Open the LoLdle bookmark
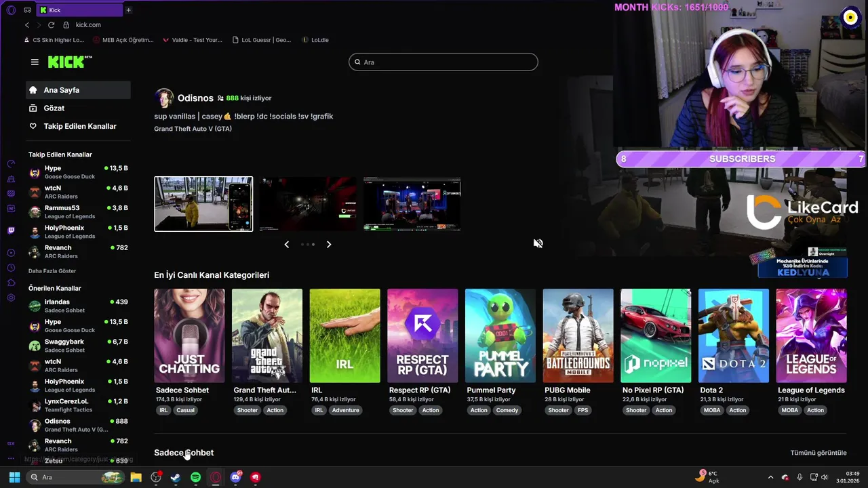This screenshot has height=488, width=868. click(315, 40)
